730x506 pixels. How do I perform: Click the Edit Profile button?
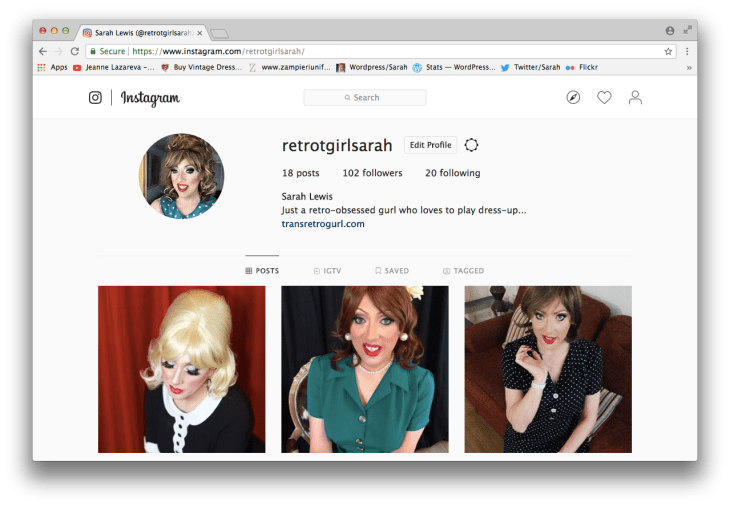[431, 145]
